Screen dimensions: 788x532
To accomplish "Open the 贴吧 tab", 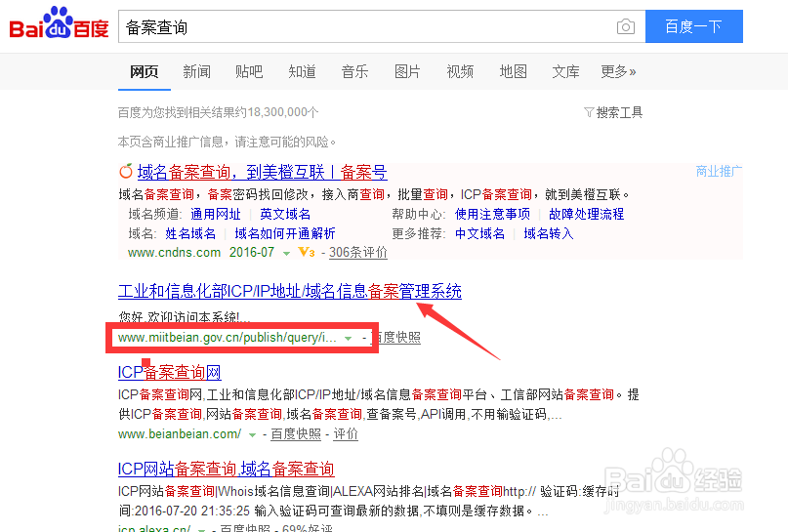I will click(249, 72).
